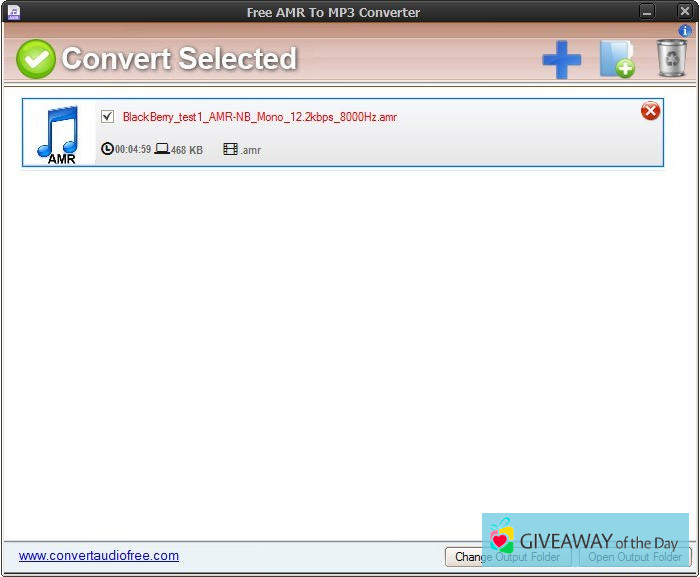Click the AMR music note thumbnail

(59, 133)
